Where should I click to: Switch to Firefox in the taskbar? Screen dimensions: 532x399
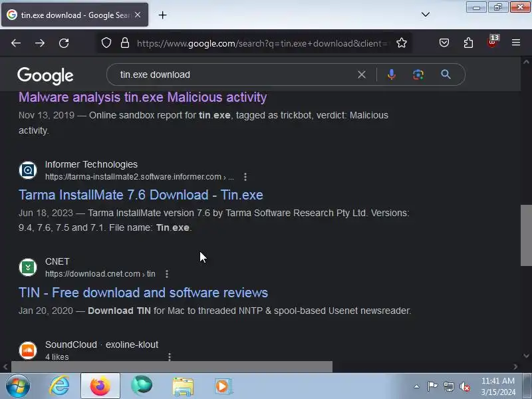(100, 386)
